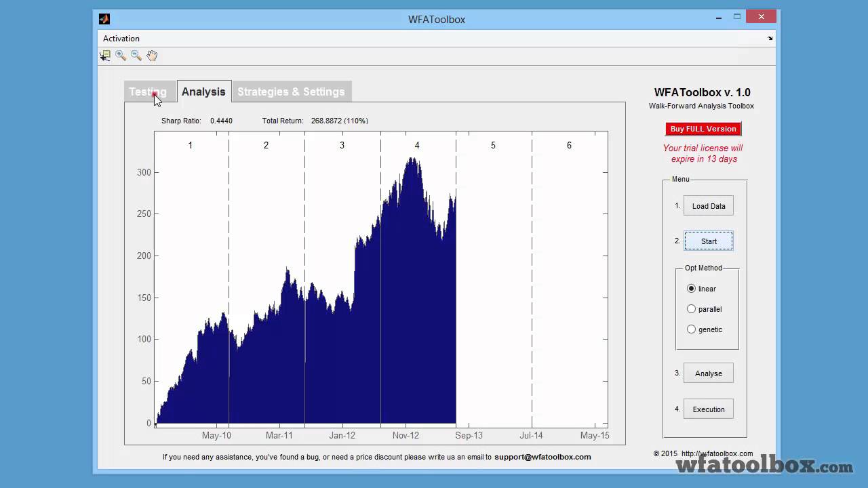Click the May-10 x-axis date label
This screenshot has width=868, height=488.
pos(216,436)
